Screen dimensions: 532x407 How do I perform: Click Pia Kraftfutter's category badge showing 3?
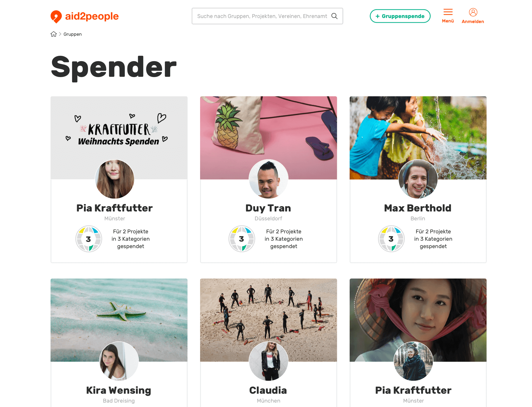click(x=89, y=239)
